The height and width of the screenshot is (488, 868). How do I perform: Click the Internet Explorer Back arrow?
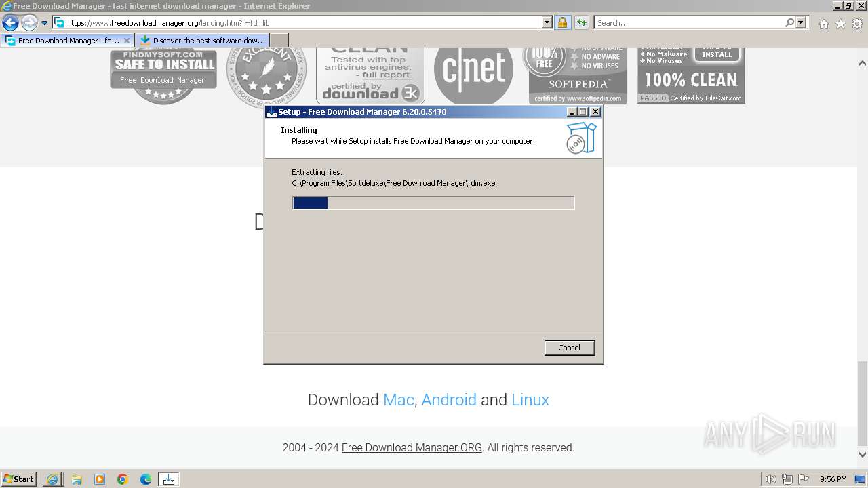click(10, 23)
